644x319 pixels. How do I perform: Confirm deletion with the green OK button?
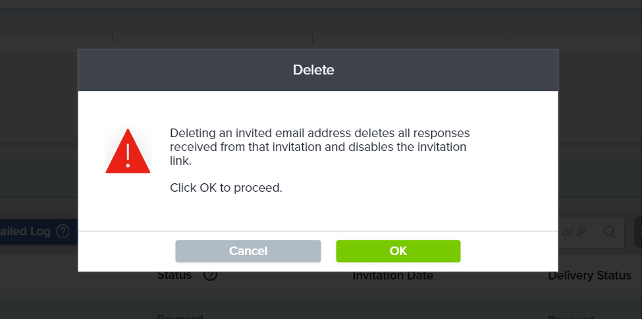click(398, 251)
